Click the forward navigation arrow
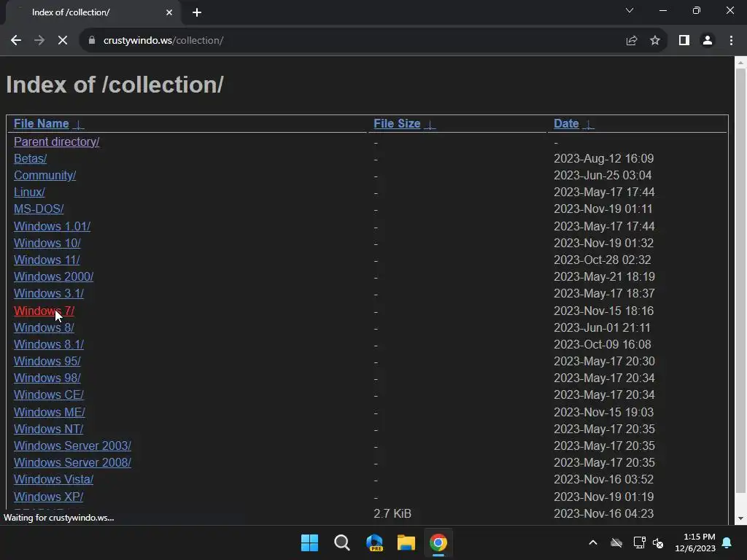 (39, 41)
